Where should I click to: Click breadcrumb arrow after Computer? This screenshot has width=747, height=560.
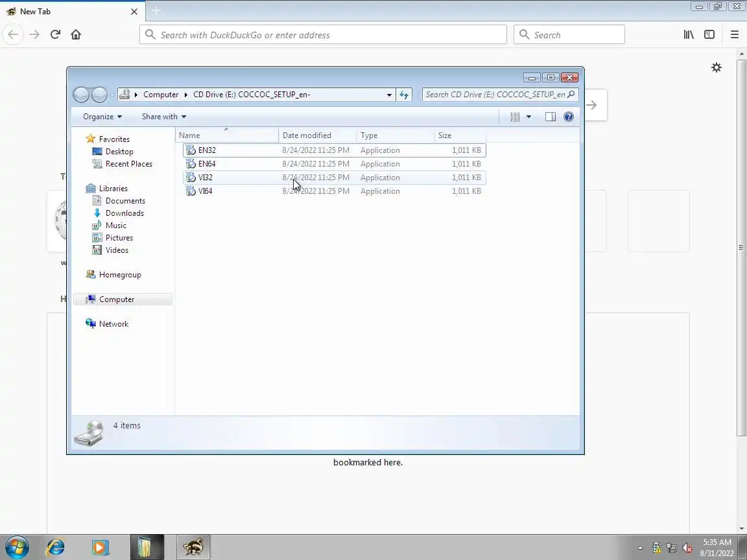pos(186,95)
